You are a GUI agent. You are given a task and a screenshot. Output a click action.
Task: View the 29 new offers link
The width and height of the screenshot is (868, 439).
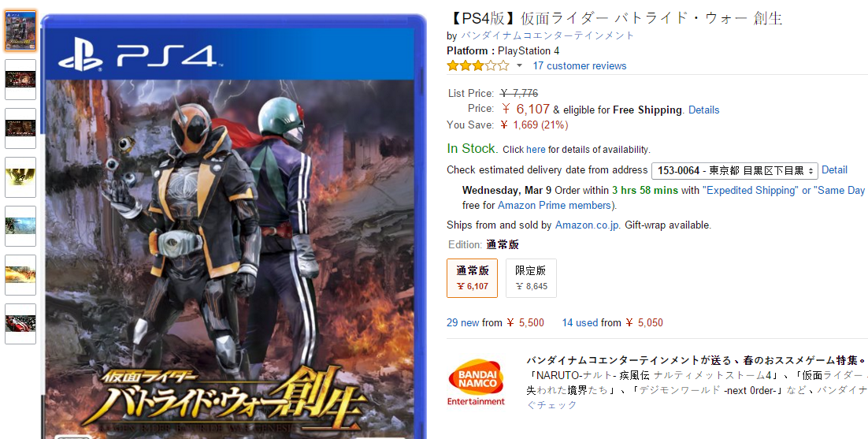(x=463, y=322)
